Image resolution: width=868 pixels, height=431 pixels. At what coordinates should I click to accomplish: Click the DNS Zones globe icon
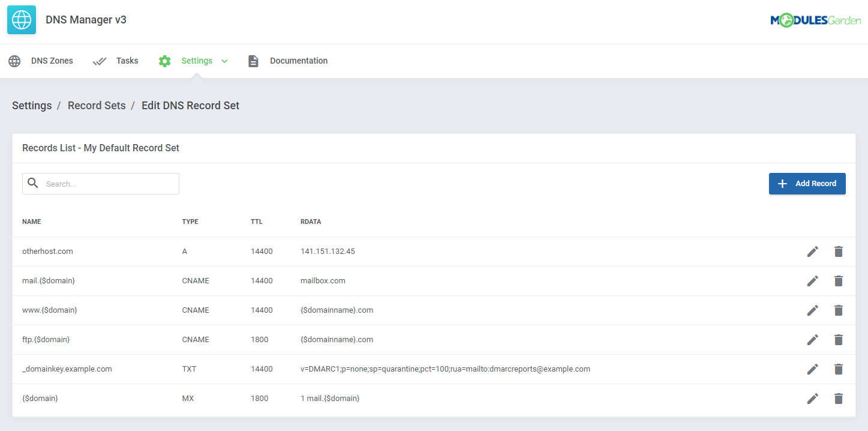click(x=14, y=61)
